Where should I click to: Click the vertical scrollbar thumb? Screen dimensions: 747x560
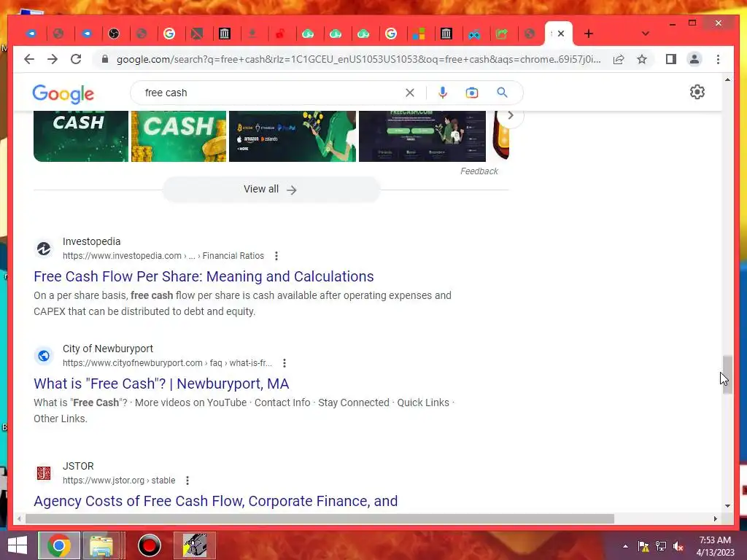click(x=727, y=375)
